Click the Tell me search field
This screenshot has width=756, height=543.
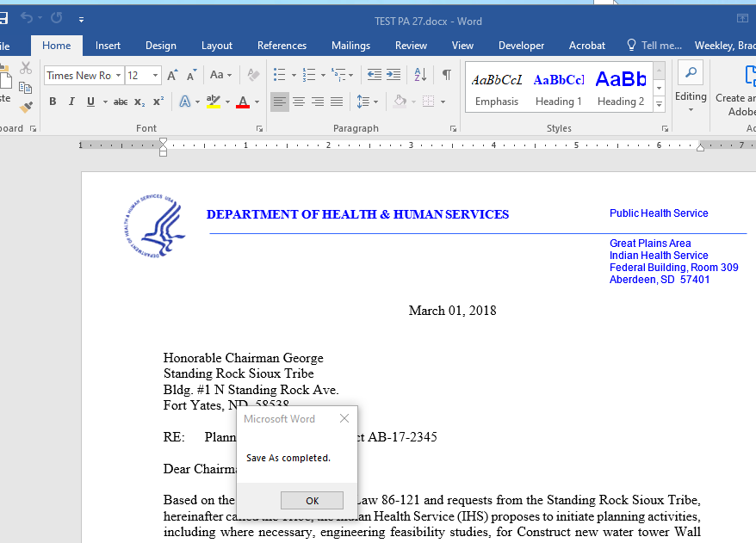point(654,46)
